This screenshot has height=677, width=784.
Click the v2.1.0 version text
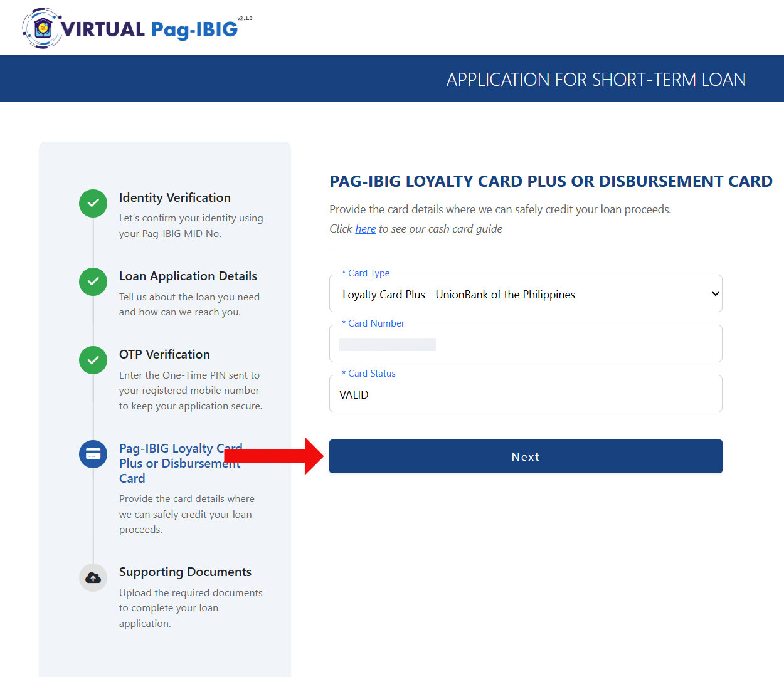click(245, 19)
